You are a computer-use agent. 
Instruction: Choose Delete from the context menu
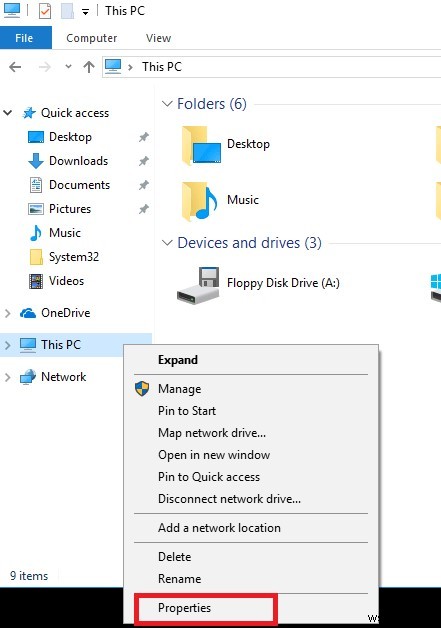(251, 557)
